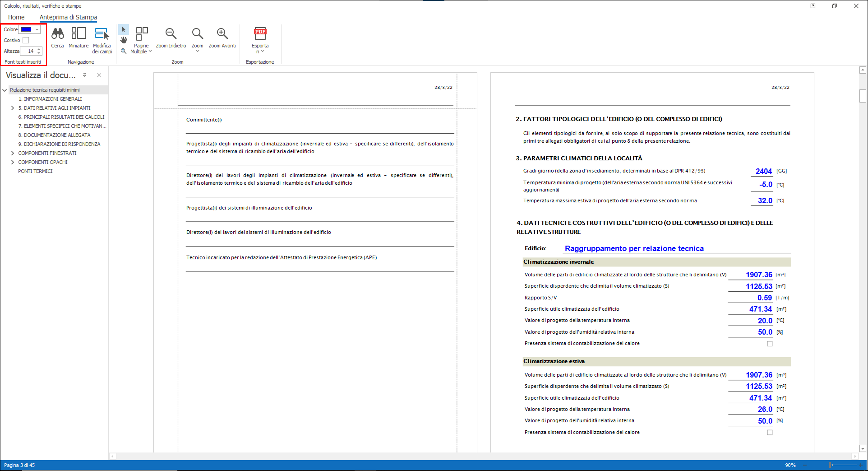This screenshot has width=868, height=471.
Task: Select the Anteprima di Stampa tab
Action: [68, 17]
